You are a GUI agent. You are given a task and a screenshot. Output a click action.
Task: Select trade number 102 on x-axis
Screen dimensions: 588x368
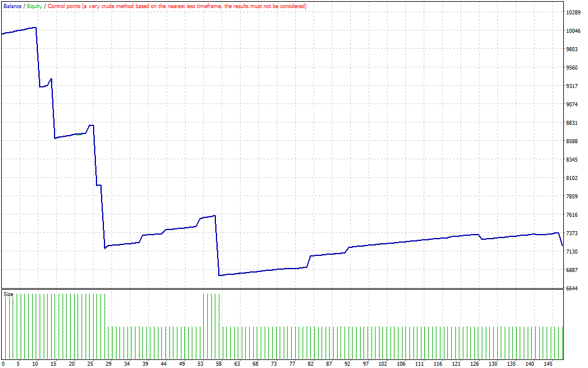click(384, 363)
